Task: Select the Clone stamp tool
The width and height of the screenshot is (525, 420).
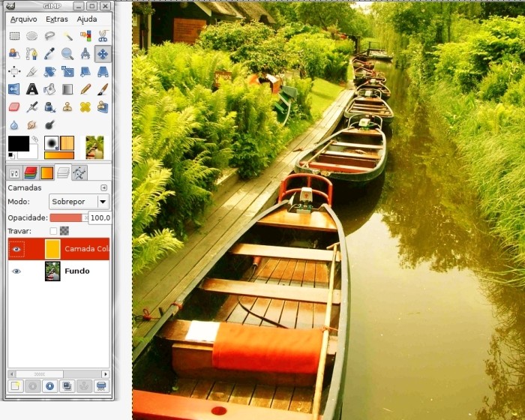Action: [x=67, y=107]
